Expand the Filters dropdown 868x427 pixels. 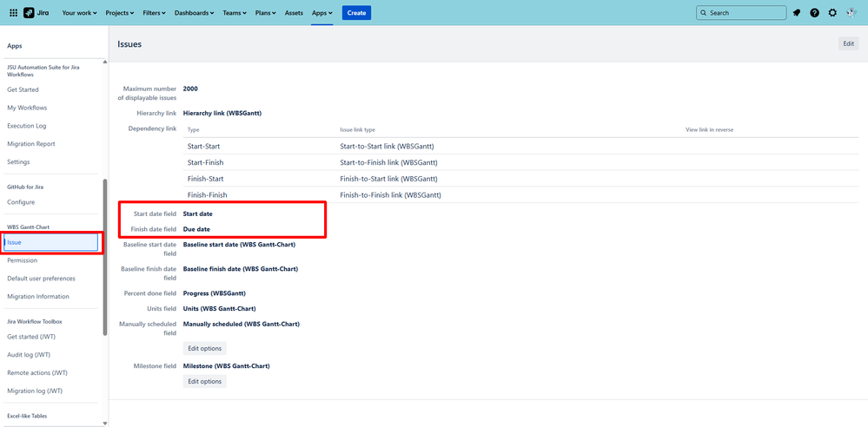155,13
